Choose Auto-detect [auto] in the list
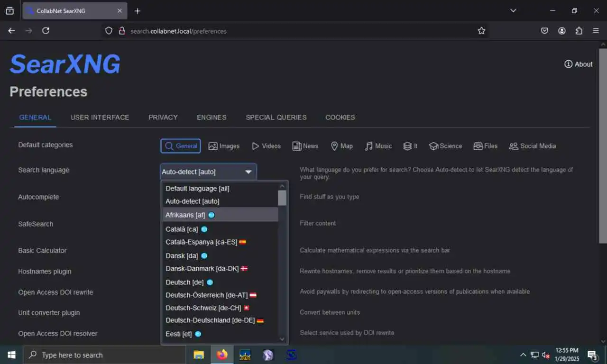The width and height of the screenshot is (607, 364). pyautogui.click(x=220, y=201)
